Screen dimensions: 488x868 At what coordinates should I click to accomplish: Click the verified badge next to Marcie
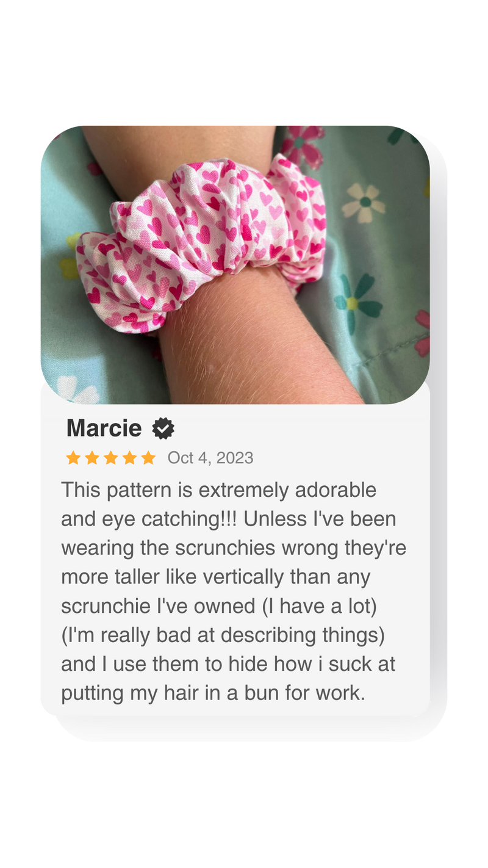point(163,429)
